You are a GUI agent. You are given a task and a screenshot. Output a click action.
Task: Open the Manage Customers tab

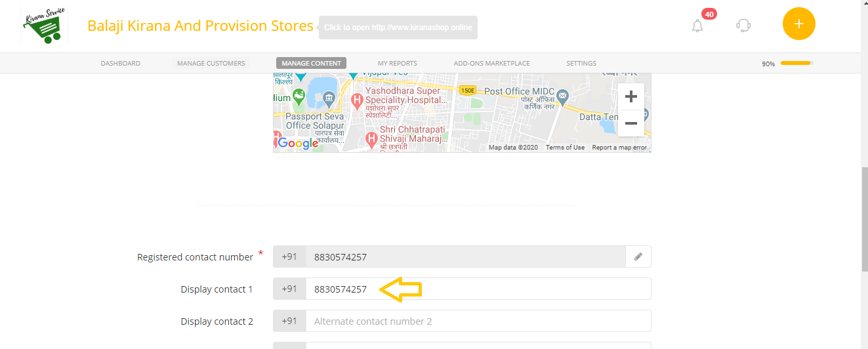coord(211,64)
